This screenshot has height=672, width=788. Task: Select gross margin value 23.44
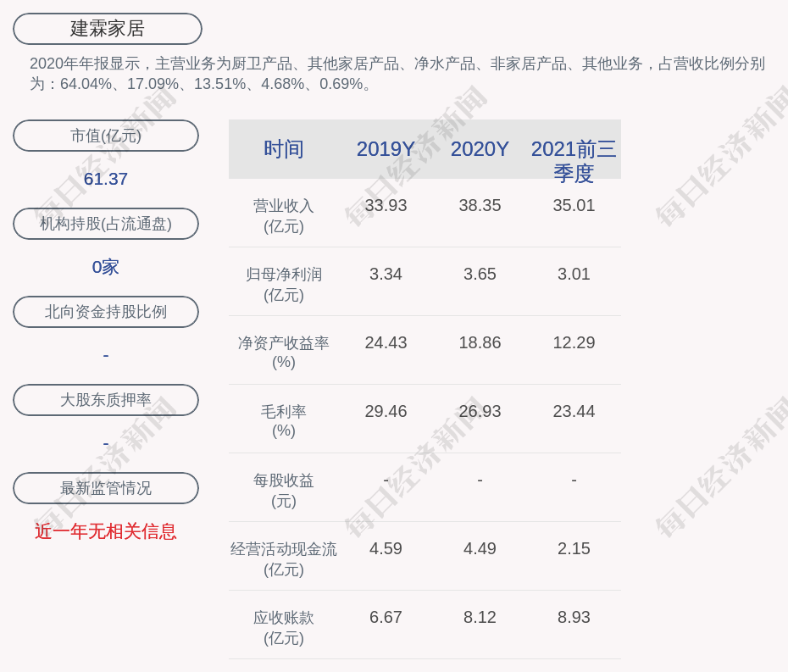tap(574, 411)
